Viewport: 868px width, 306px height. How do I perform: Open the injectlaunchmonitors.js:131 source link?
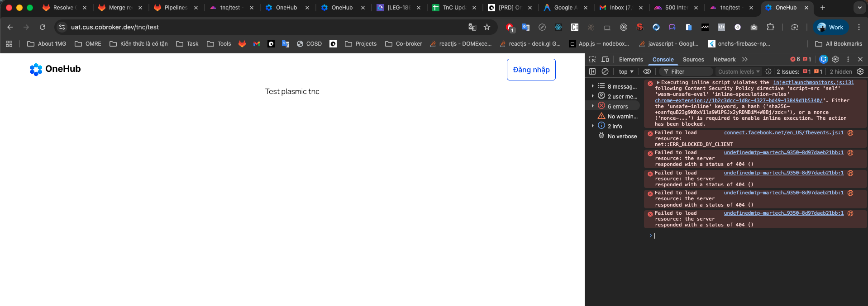[813, 82]
